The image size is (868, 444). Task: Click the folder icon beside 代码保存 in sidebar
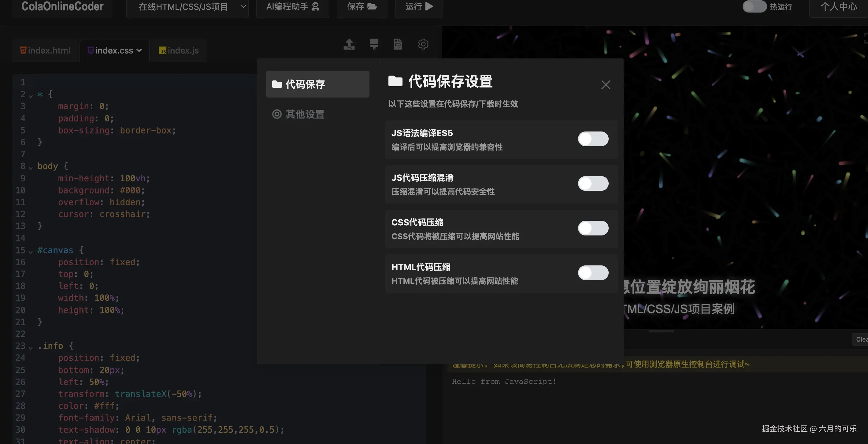(277, 84)
